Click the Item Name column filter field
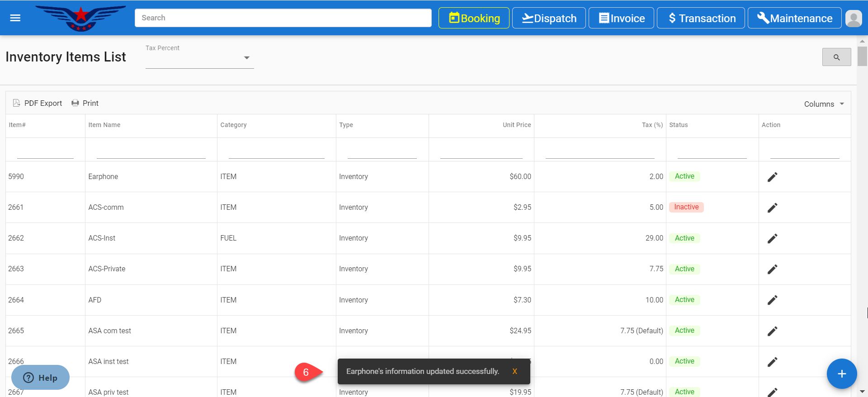The width and height of the screenshot is (868, 397). pyautogui.click(x=151, y=151)
